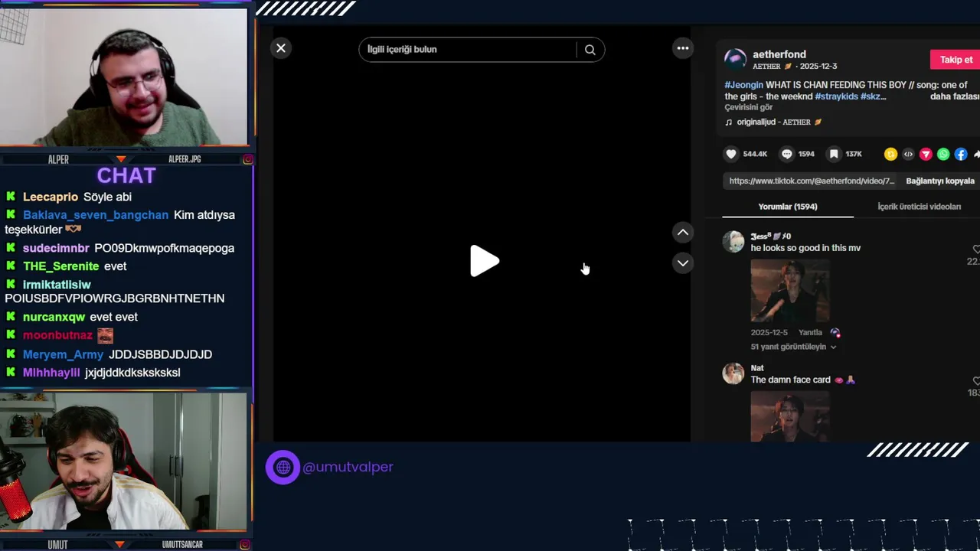Viewport: 980px width, 551px height.
Task: Click Nat's commenter avatar
Action: pos(733,373)
